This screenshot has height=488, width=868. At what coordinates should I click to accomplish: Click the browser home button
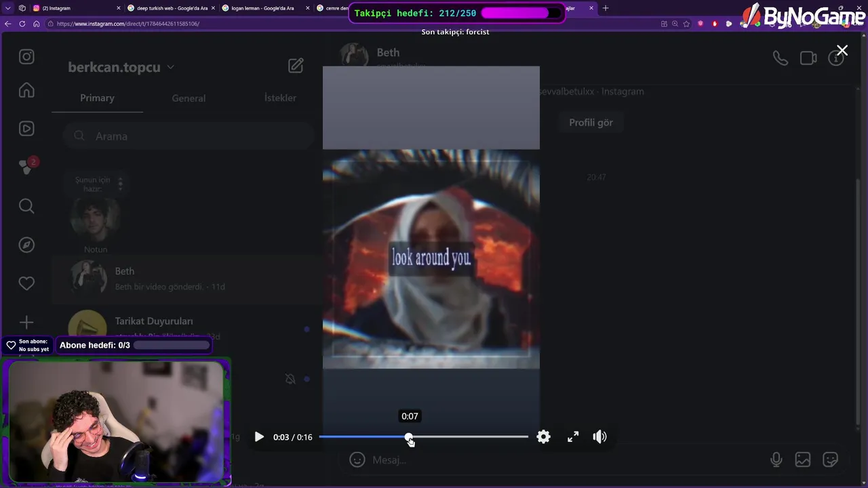(37, 24)
